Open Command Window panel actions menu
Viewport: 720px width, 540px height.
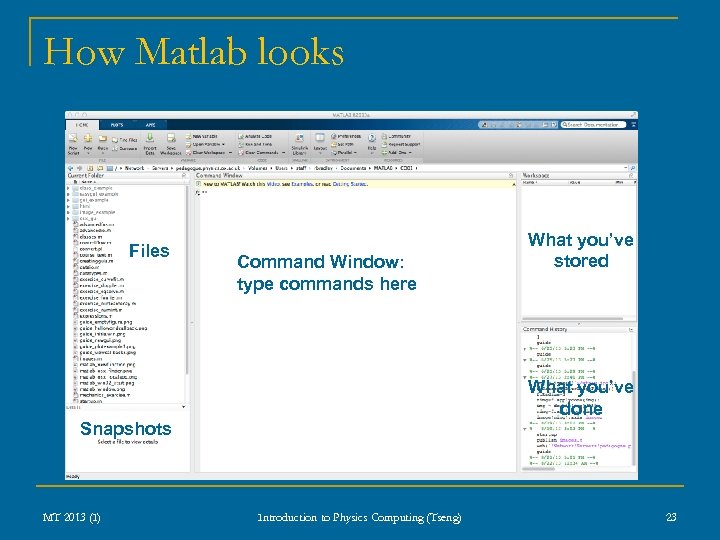[x=511, y=175]
